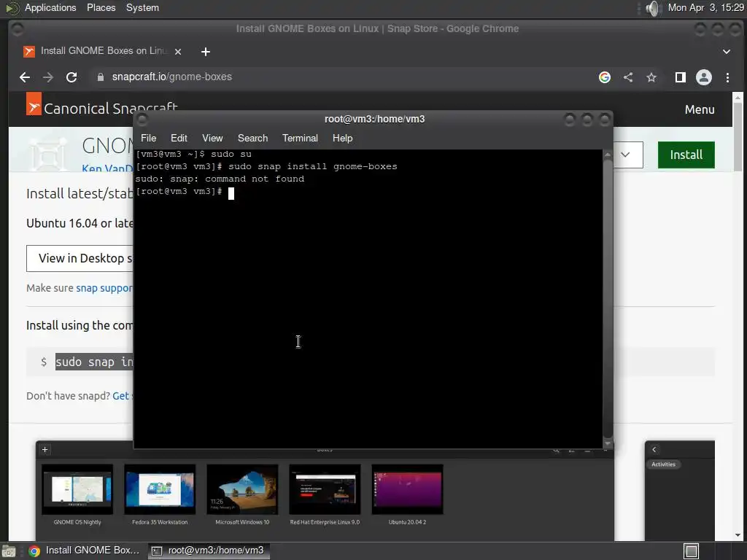747x560 pixels.
Task: Click the volume speaker icon
Action: (x=653, y=8)
